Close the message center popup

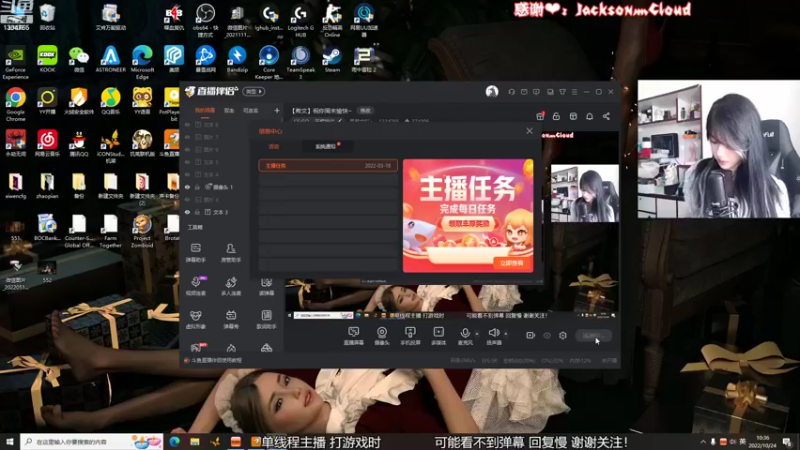pos(530,131)
